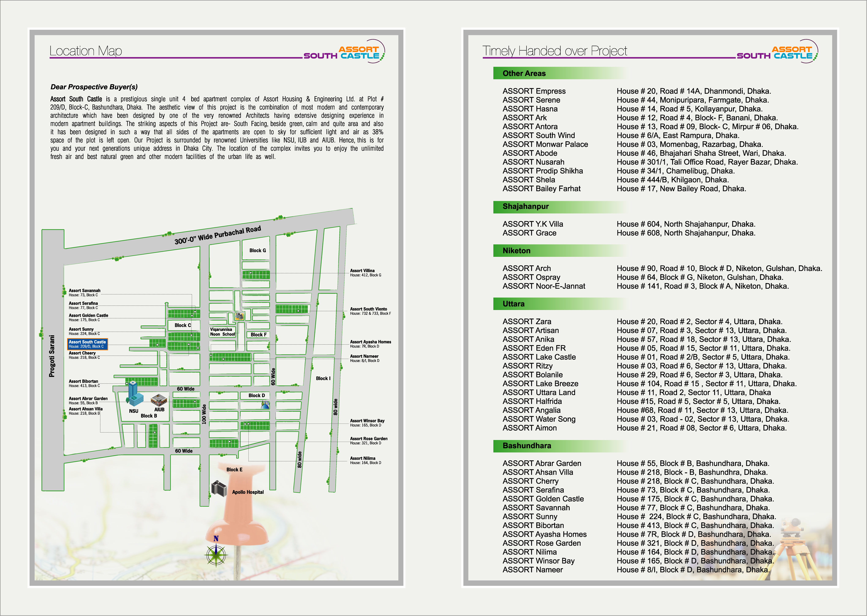This screenshot has height=616, width=867.
Task: Click the ASSORT Zara list entry
Action: pyautogui.click(x=527, y=322)
